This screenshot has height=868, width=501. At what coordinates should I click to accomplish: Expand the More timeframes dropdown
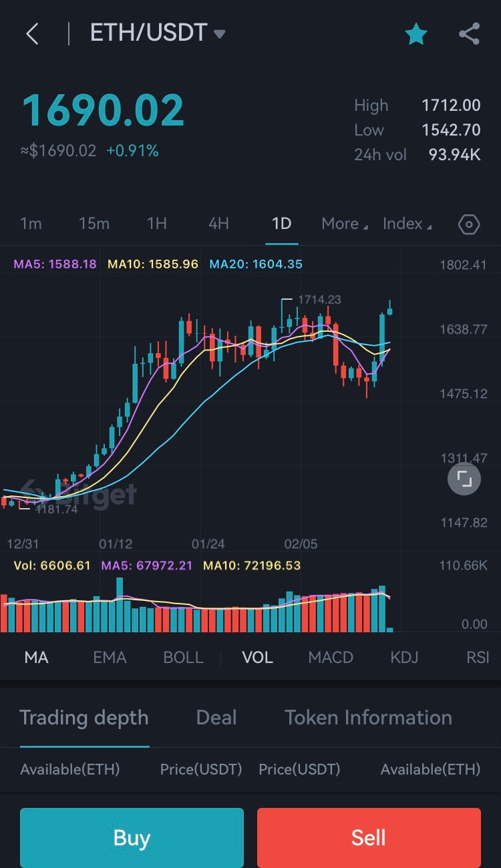coord(345,224)
